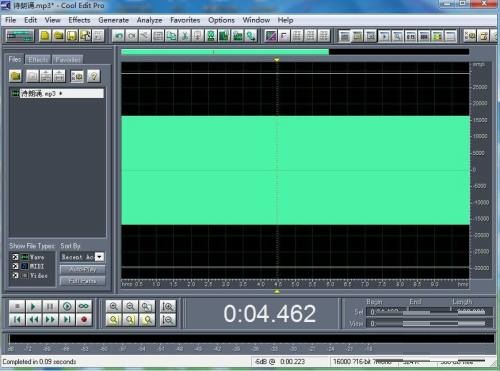Click the time ruler at 6.0

(x=330, y=284)
